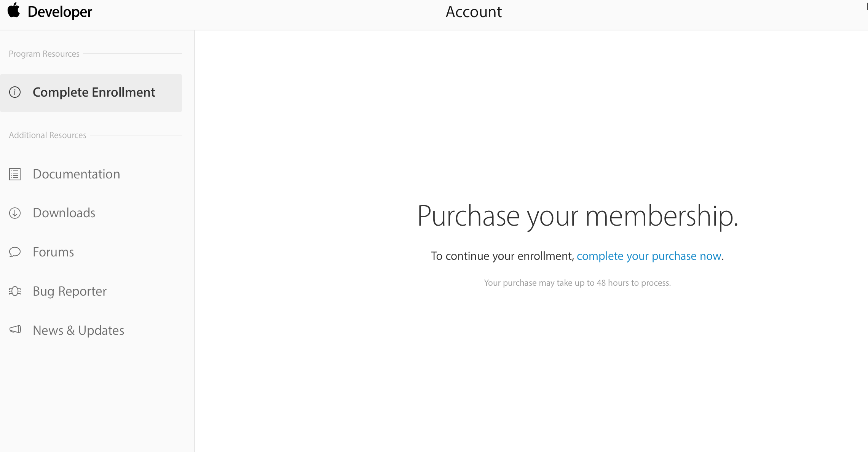
Task: Click the Account page title
Action: pyautogui.click(x=474, y=12)
